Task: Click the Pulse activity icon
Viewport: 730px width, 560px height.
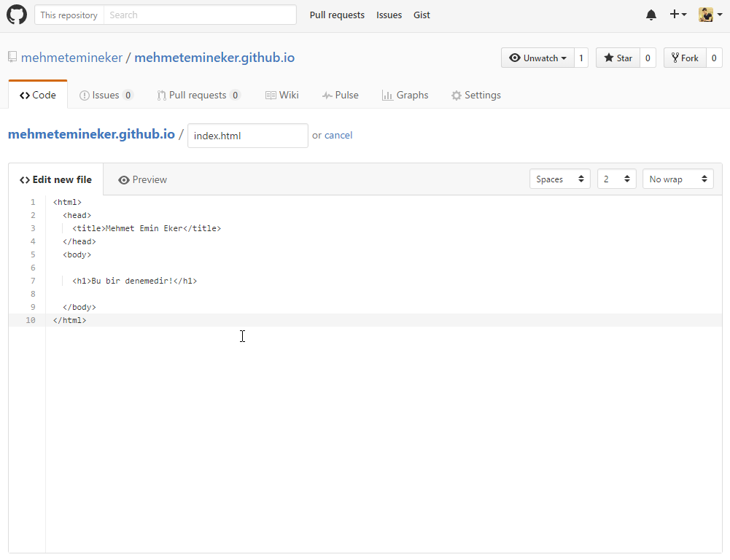Action: coord(327,96)
